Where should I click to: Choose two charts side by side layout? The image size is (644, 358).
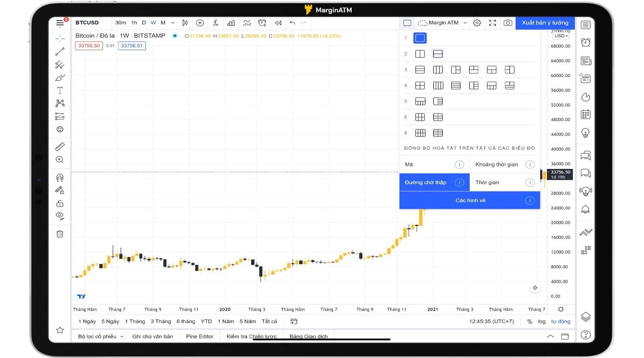tap(420, 54)
